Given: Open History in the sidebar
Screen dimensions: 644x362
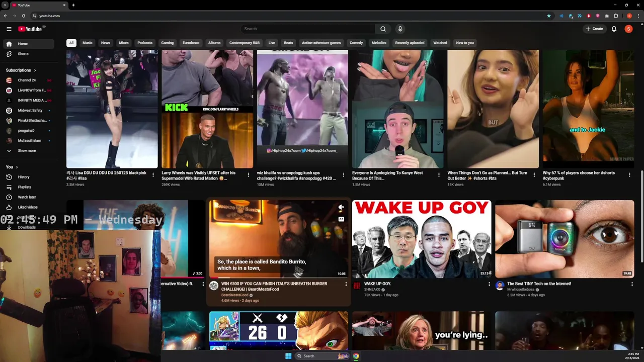Looking at the screenshot, I should point(29,177).
